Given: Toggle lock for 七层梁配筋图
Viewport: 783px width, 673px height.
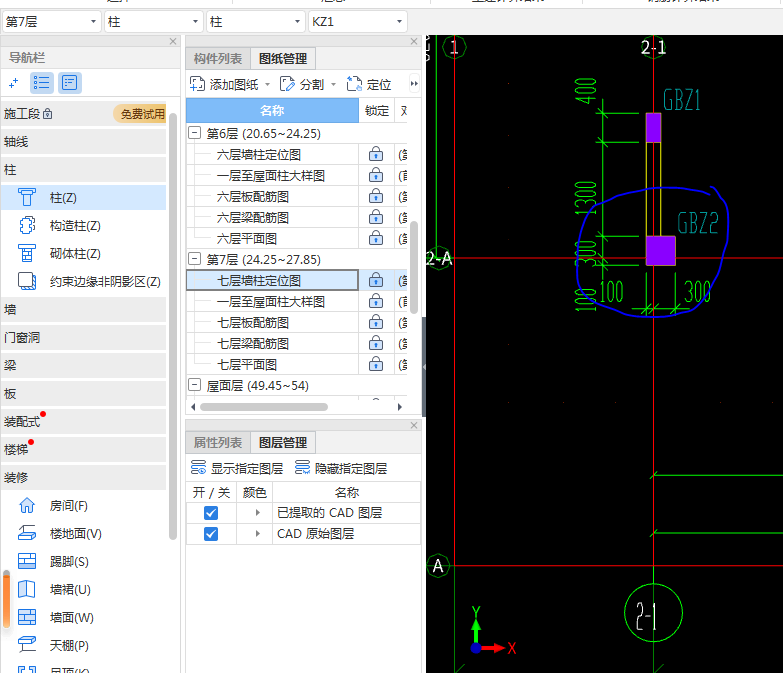Looking at the screenshot, I should pos(376,343).
